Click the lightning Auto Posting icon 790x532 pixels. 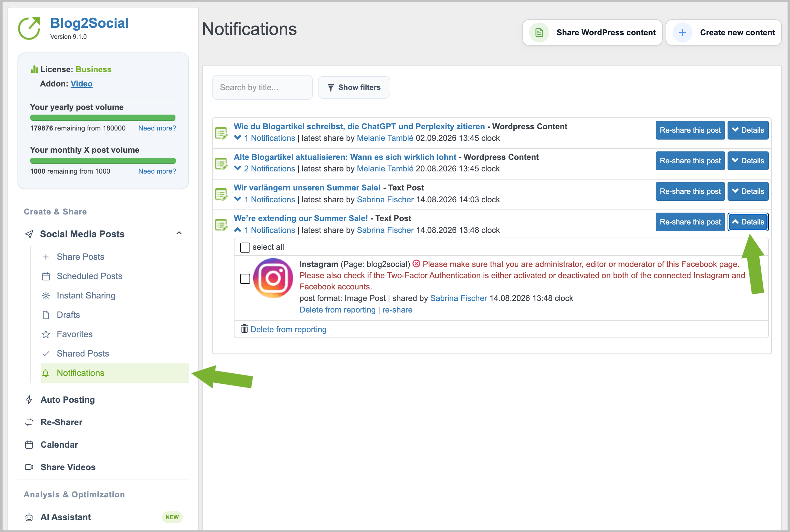pos(29,400)
